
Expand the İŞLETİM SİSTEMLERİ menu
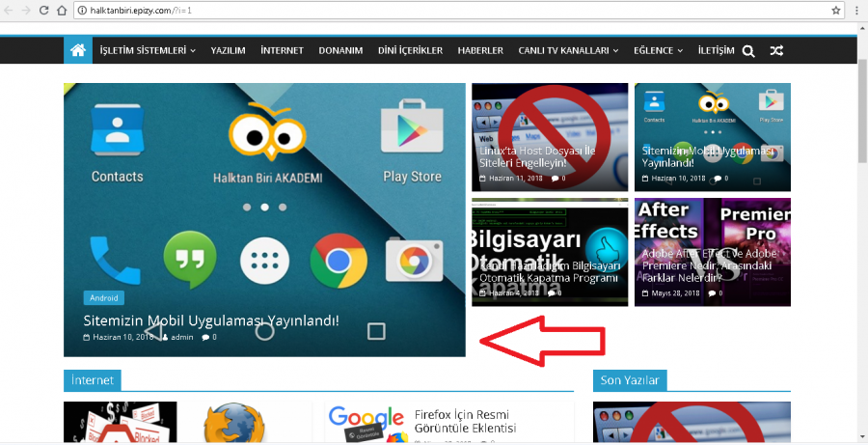click(148, 50)
